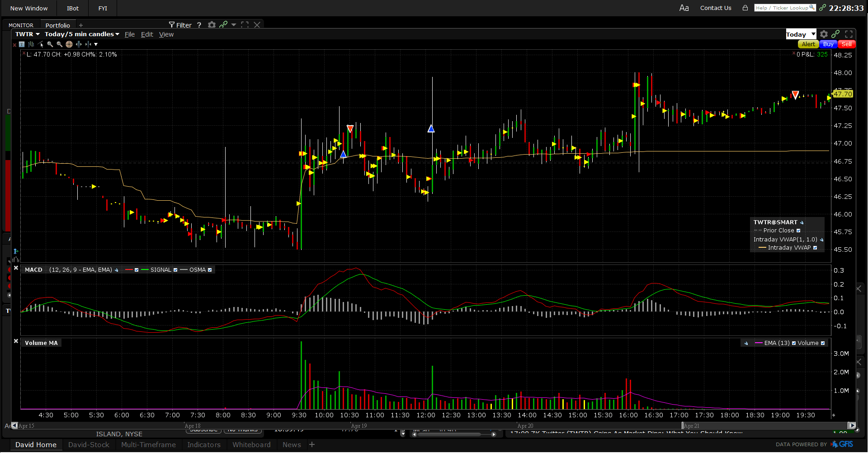This screenshot has height=453, width=868.
Task: Uncheck the Prior Close checkbox
Action: (x=798, y=231)
